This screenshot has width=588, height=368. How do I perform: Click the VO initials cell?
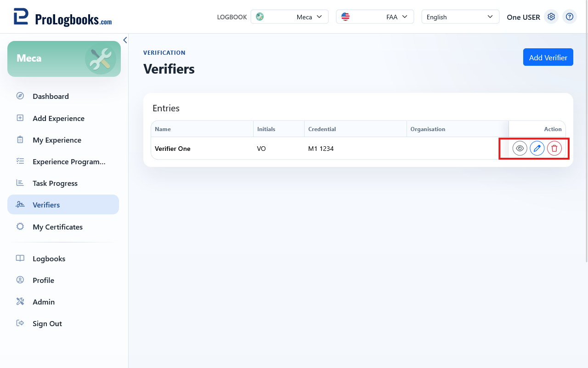[x=279, y=149]
